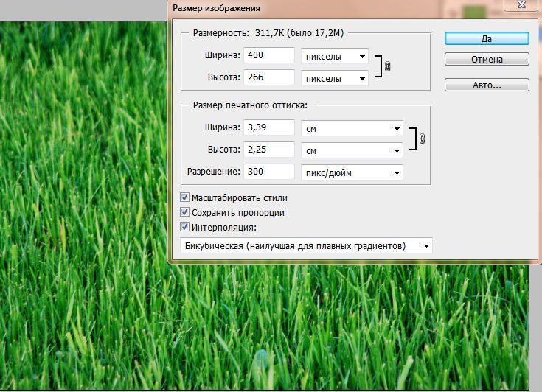
Task: Click the Размерность file size text
Action: coord(268,33)
